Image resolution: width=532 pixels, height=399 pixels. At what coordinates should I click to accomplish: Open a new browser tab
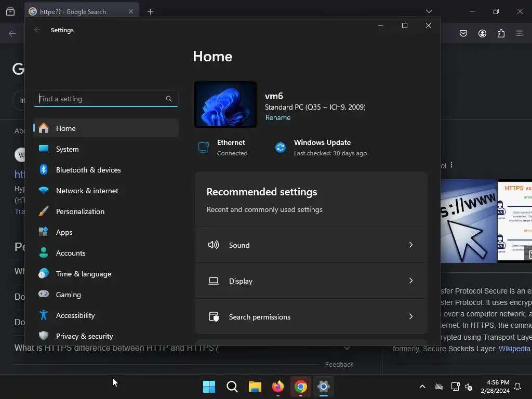coord(150,12)
